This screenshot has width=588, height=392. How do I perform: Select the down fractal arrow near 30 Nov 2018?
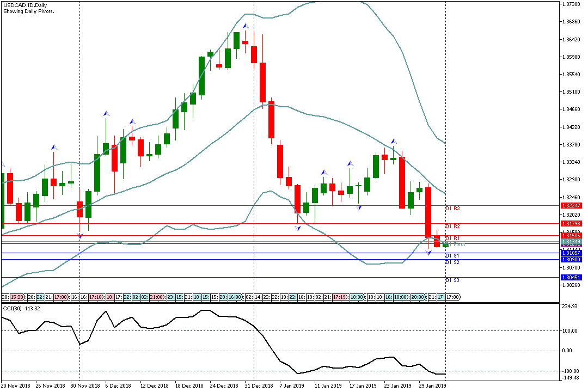[x=80, y=236]
